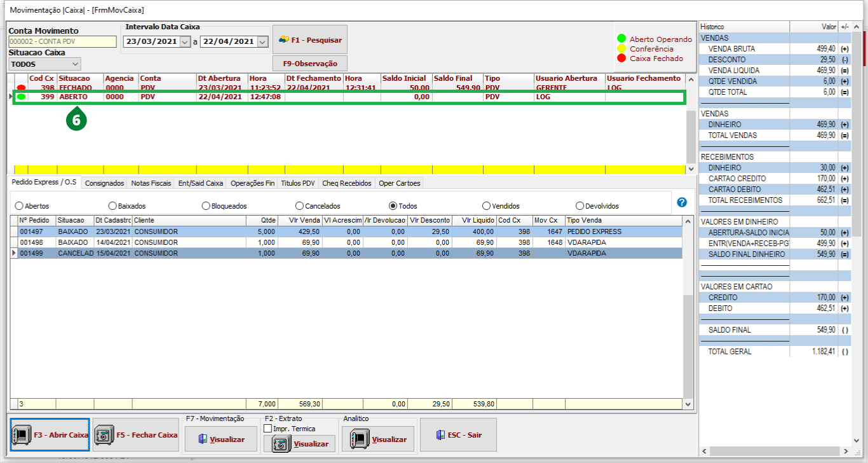Image resolution: width=868 pixels, height=463 pixels.
Task: Open the Titulos PDV tab
Action: click(299, 183)
